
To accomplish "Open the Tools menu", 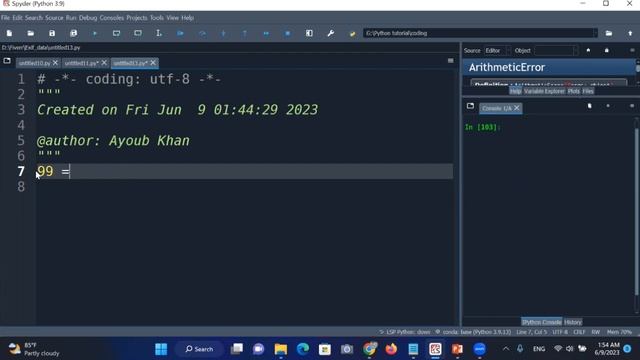I will tap(157, 18).
